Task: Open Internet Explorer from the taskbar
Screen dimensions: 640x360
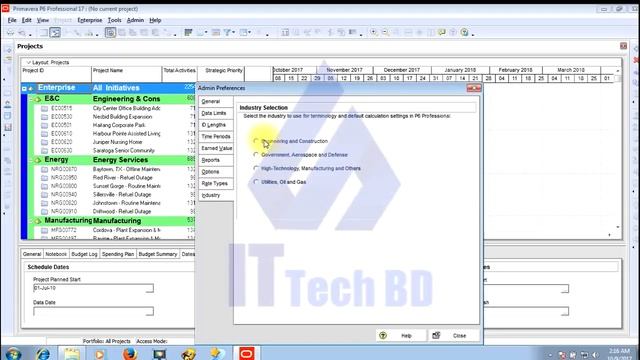Action: [42, 353]
